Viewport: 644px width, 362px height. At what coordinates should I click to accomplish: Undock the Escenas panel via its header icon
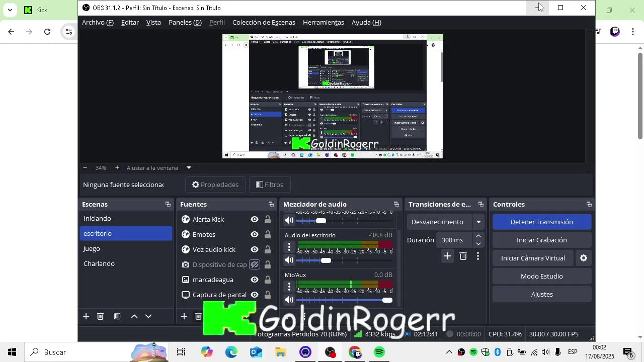(168, 204)
